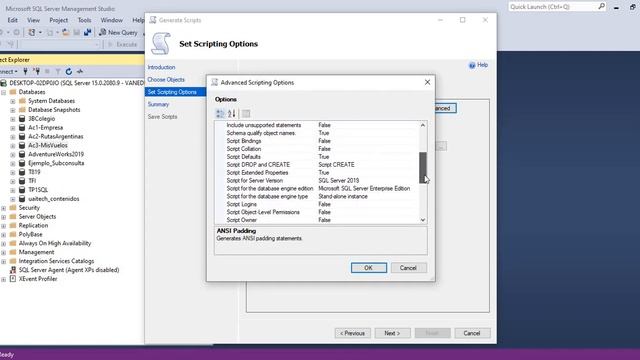The height and width of the screenshot is (360, 640).
Task: Open the Project menu
Action: (58, 20)
